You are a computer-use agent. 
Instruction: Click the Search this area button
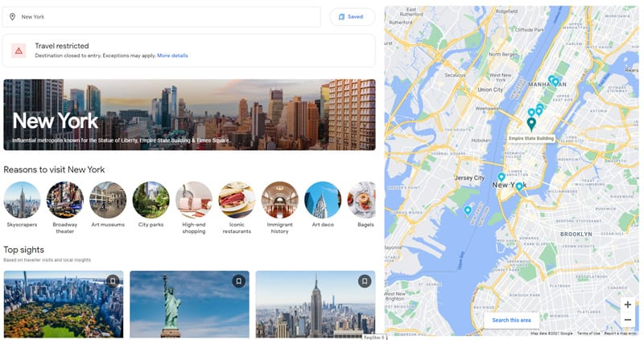click(x=511, y=320)
